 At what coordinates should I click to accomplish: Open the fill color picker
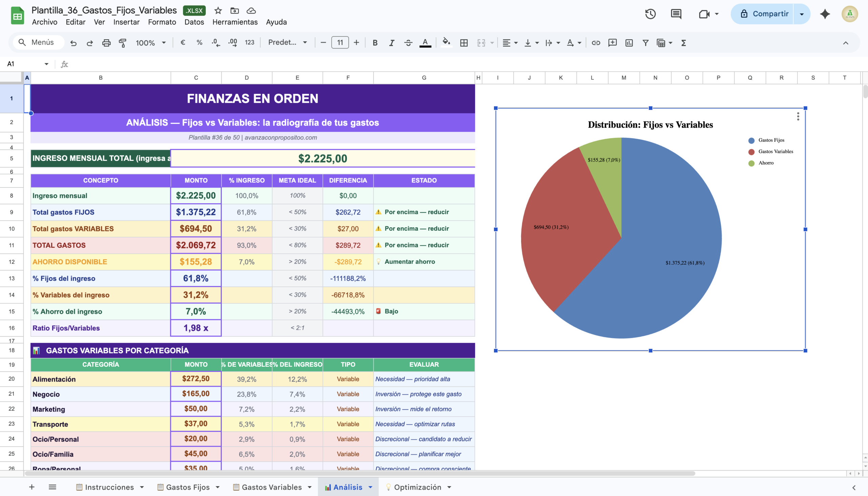[446, 43]
